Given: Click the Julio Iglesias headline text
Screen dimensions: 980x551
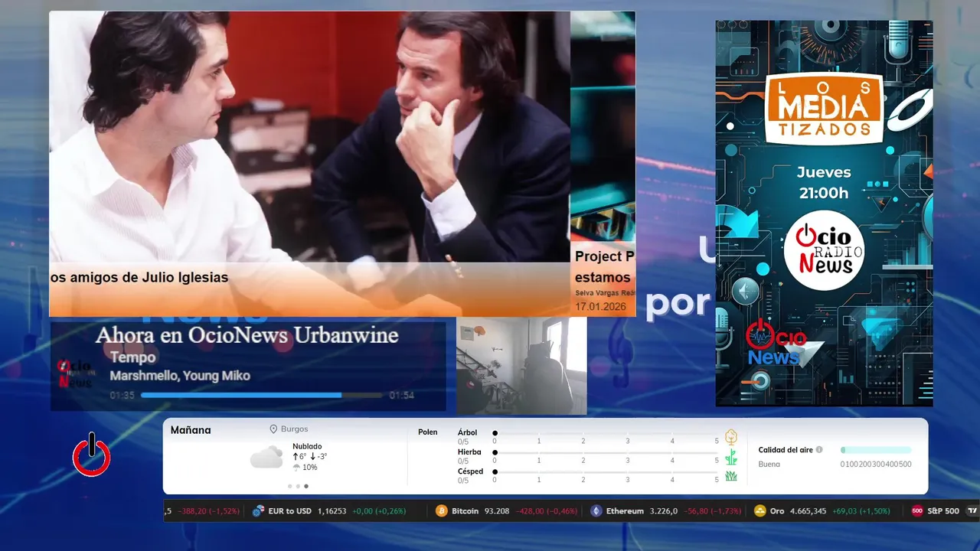Looking at the screenshot, I should 139,278.
